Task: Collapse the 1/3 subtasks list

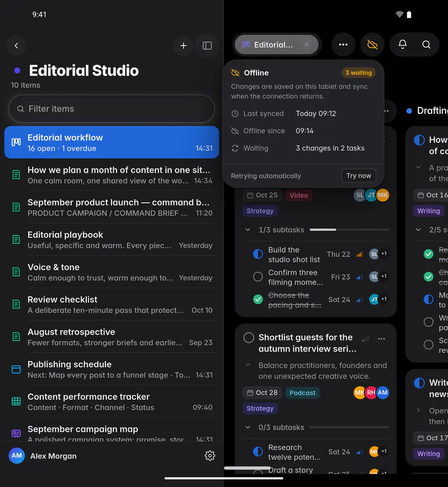Action: click(x=248, y=230)
